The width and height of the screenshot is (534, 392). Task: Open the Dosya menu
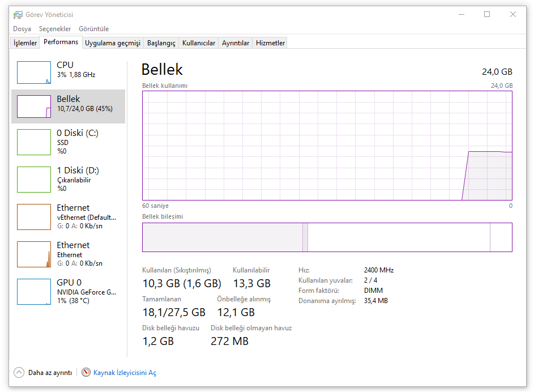pyautogui.click(x=22, y=29)
